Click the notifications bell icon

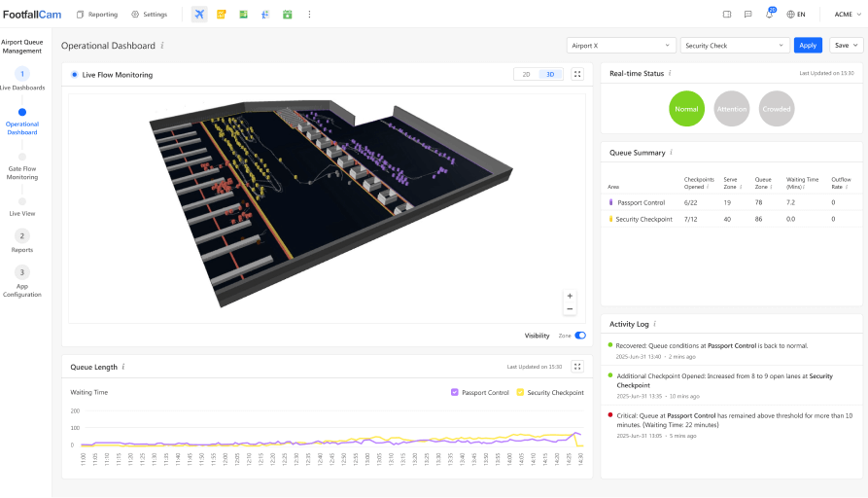pyautogui.click(x=770, y=15)
